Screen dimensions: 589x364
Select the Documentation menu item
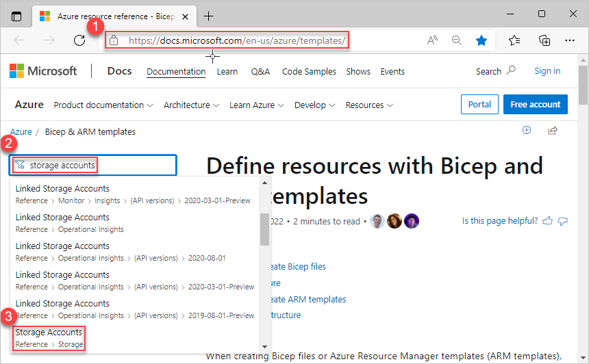tap(176, 71)
